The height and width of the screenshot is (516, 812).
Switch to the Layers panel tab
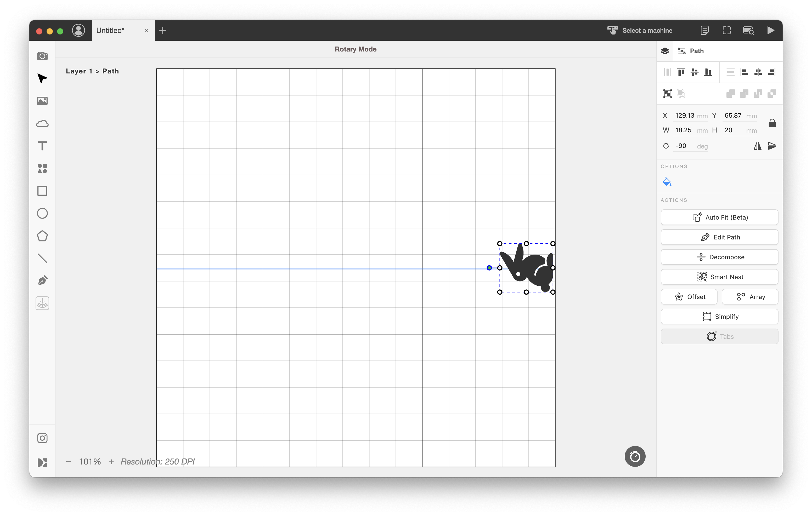point(665,51)
